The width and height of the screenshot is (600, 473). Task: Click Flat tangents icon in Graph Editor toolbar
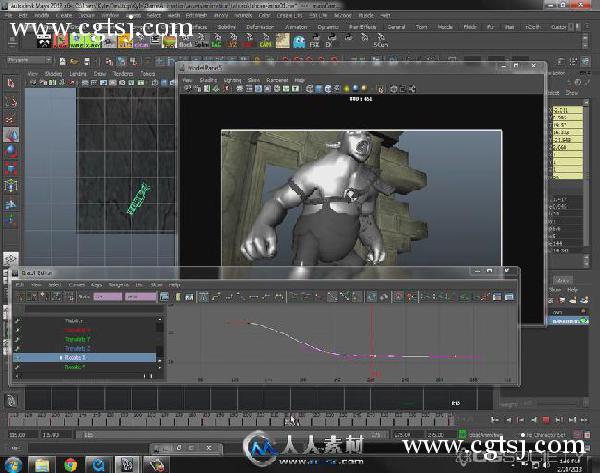click(x=254, y=297)
